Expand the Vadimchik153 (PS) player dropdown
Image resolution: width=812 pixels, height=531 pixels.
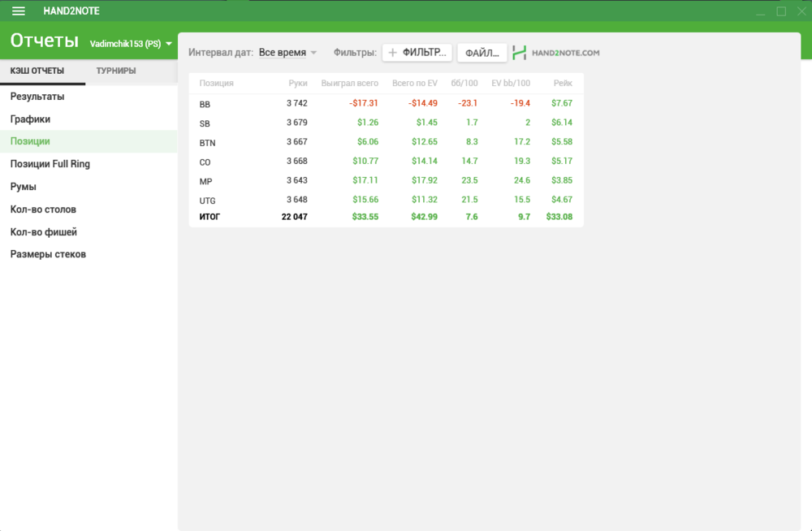131,44
